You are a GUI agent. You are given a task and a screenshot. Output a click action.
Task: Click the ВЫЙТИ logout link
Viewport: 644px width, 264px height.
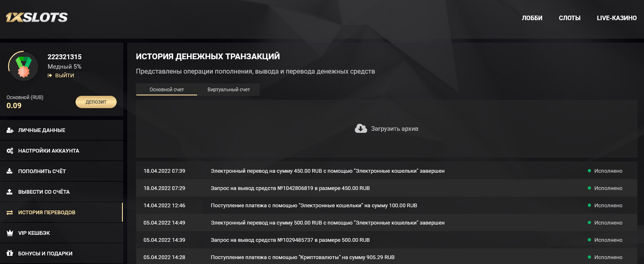click(61, 76)
